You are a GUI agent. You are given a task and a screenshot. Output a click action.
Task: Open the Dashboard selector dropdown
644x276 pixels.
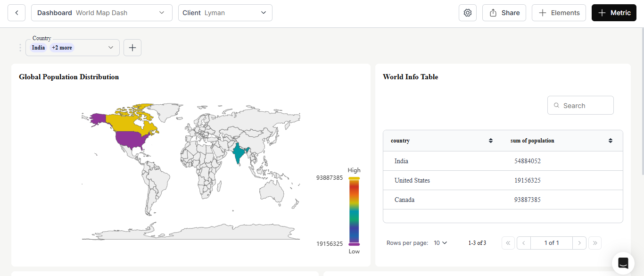[101, 13]
